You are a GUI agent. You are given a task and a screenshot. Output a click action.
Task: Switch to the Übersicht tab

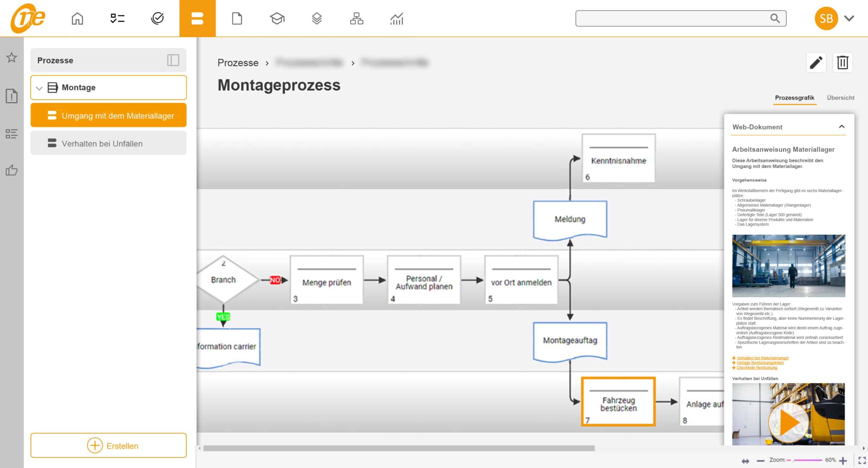pyautogui.click(x=840, y=98)
